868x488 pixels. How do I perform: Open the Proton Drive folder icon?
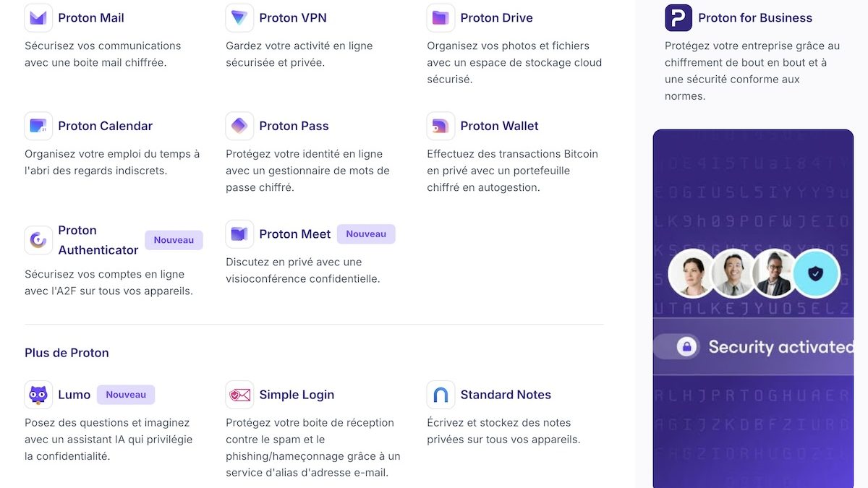[x=441, y=18]
